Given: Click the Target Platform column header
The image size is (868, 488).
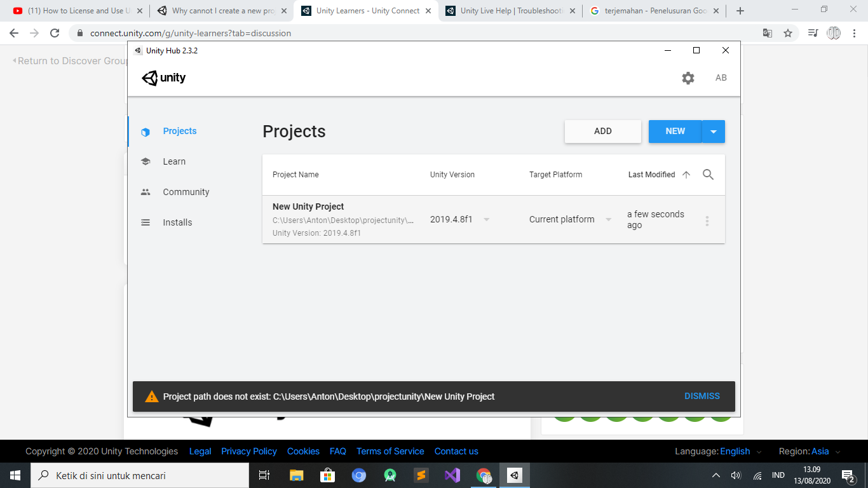Looking at the screenshot, I should click(555, 175).
